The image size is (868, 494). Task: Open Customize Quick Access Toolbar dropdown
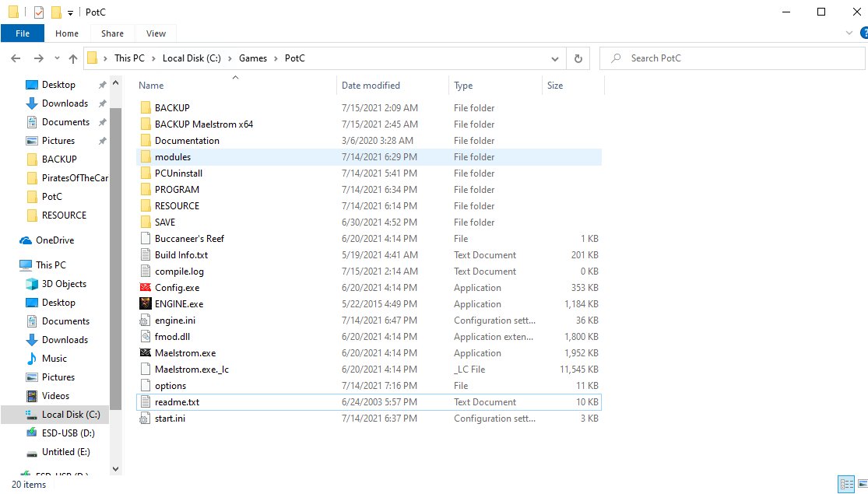pos(70,12)
